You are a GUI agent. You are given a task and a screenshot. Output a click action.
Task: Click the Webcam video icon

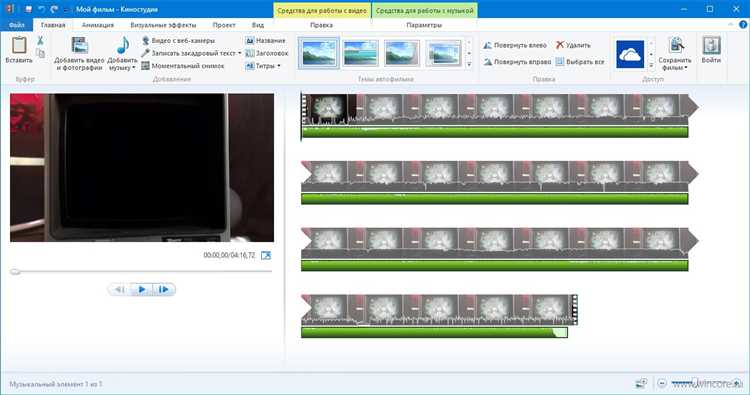[146, 41]
